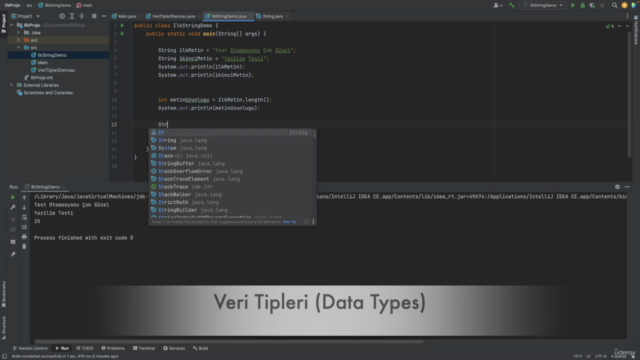Image resolution: width=640 pixels, height=360 pixels.
Task: Select Scratches and Consoles node
Action: pyautogui.click(x=48, y=93)
